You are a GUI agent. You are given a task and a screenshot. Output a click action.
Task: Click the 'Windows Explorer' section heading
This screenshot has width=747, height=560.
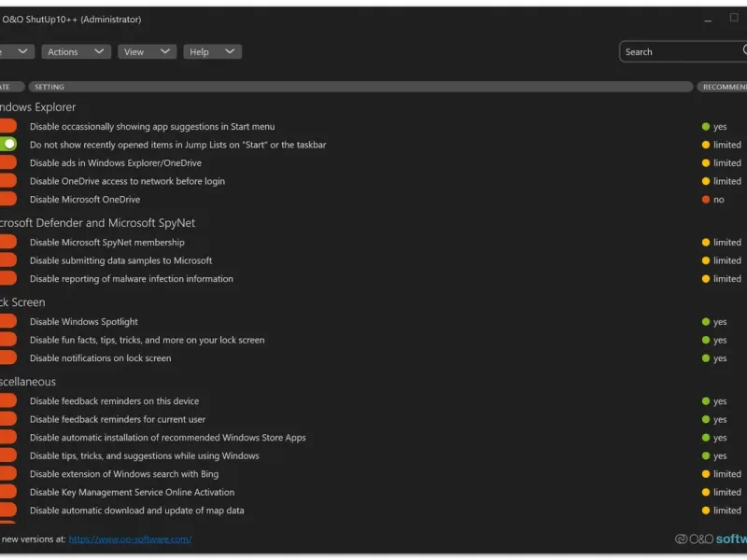[37, 106]
